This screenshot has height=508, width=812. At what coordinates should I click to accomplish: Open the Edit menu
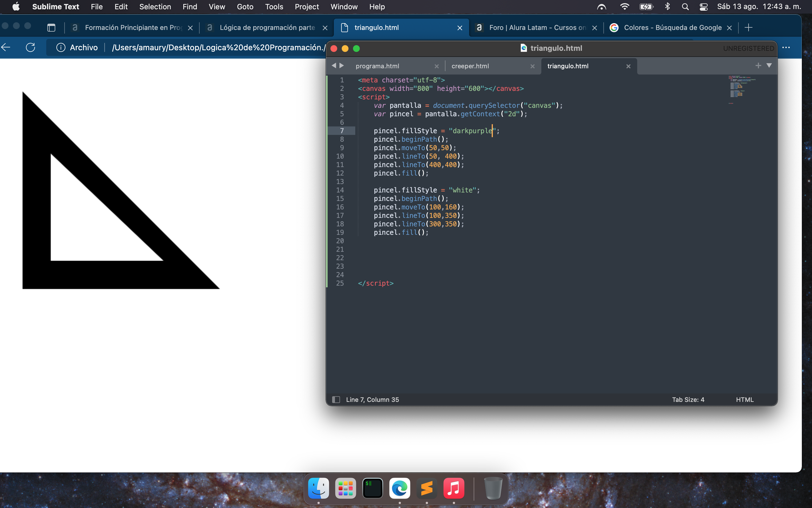121,7
